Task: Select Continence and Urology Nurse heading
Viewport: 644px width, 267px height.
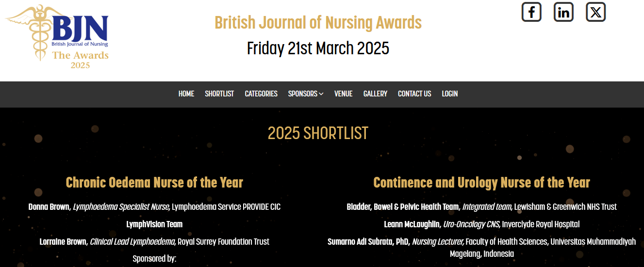Action: click(x=481, y=183)
